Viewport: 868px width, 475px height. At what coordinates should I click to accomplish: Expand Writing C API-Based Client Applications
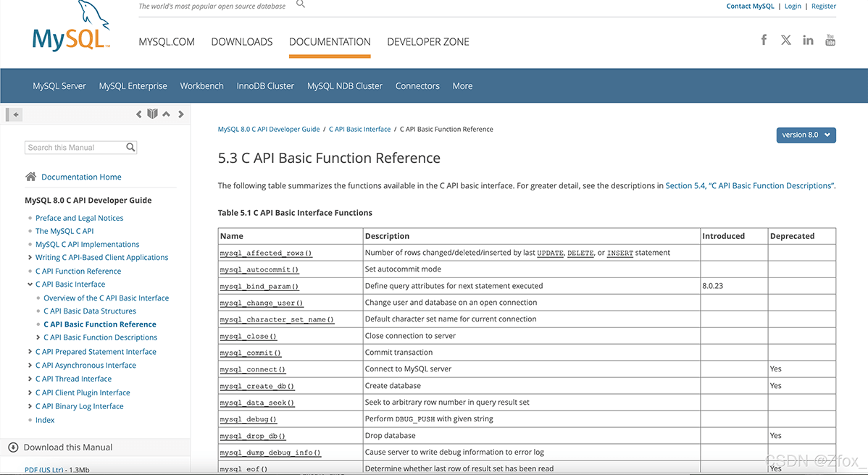30,257
